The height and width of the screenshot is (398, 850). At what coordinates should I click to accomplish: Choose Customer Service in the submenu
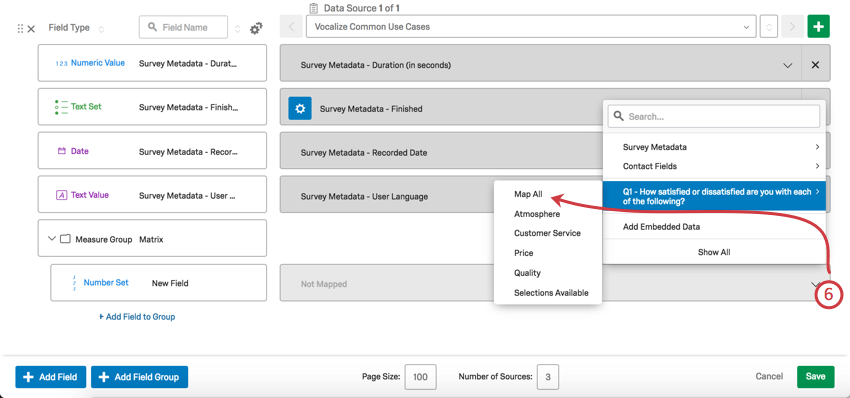(547, 233)
